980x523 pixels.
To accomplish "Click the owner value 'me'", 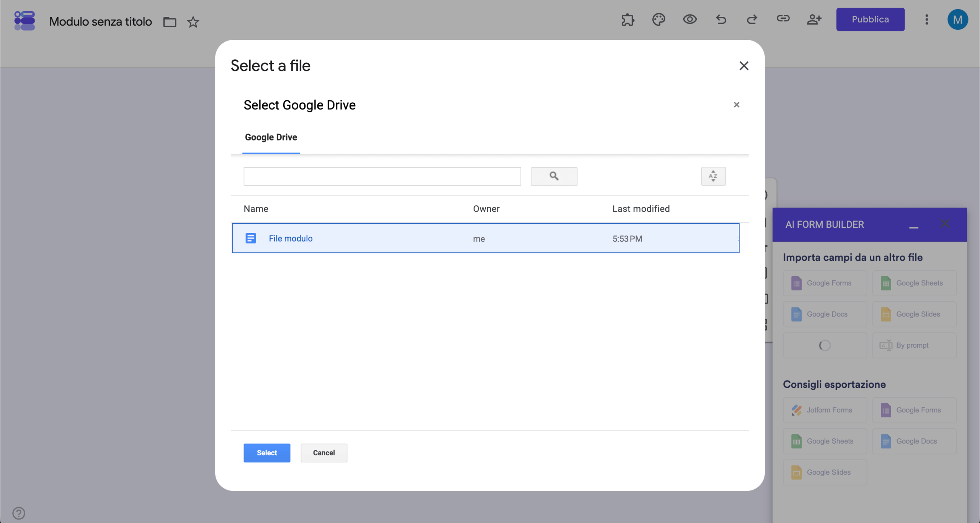I will 479,239.
